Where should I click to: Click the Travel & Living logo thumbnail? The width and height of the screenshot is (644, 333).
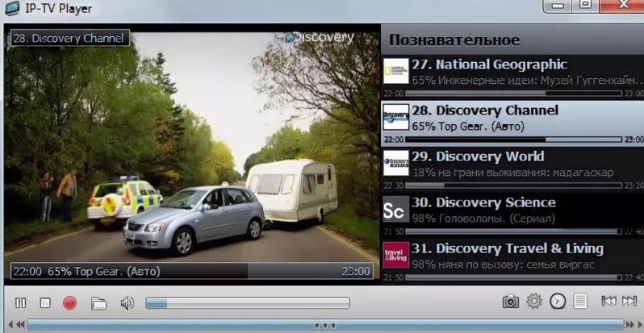(x=396, y=255)
